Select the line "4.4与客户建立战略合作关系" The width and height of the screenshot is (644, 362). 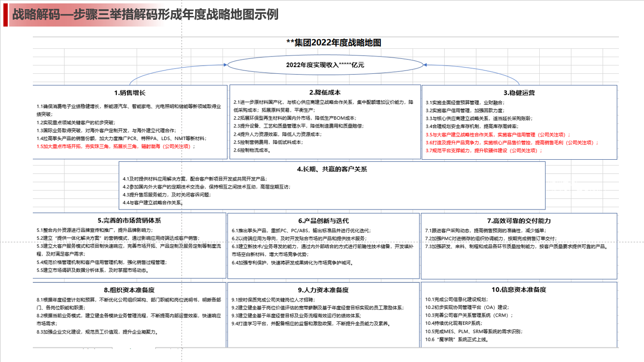point(153,203)
